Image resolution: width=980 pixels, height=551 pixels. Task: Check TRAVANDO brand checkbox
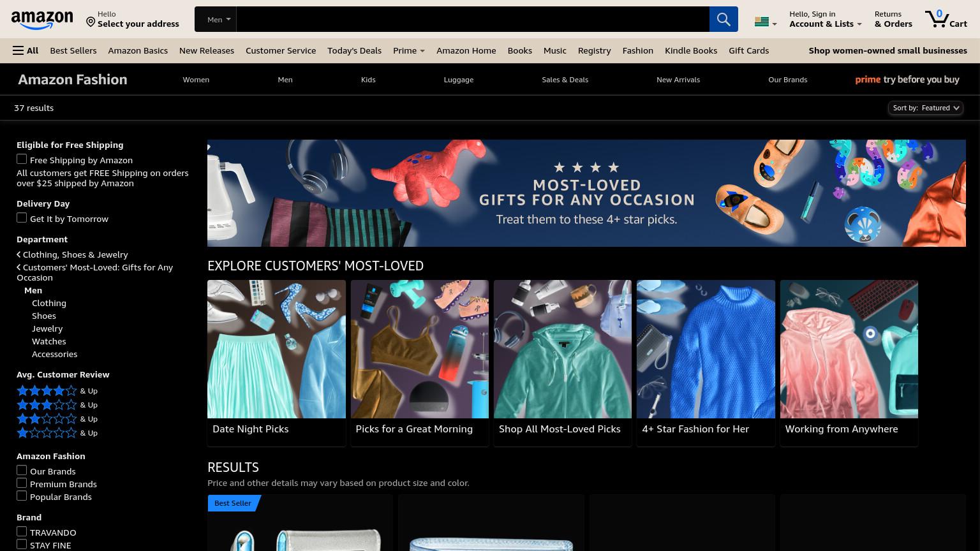[x=22, y=532]
